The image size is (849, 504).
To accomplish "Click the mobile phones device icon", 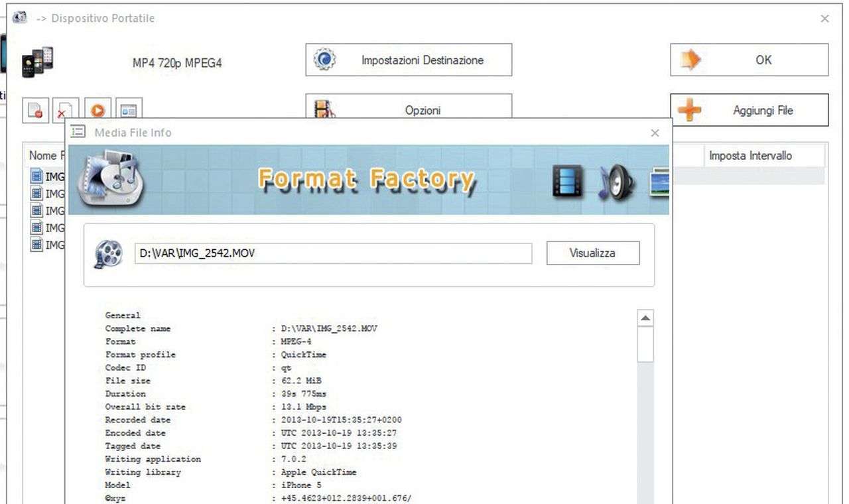I will 37,62.
